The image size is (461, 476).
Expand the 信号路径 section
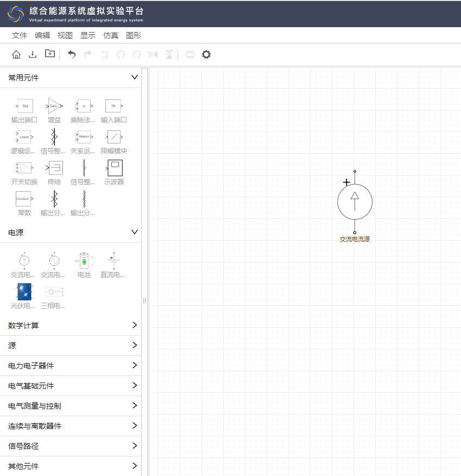[x=135, y=446]
